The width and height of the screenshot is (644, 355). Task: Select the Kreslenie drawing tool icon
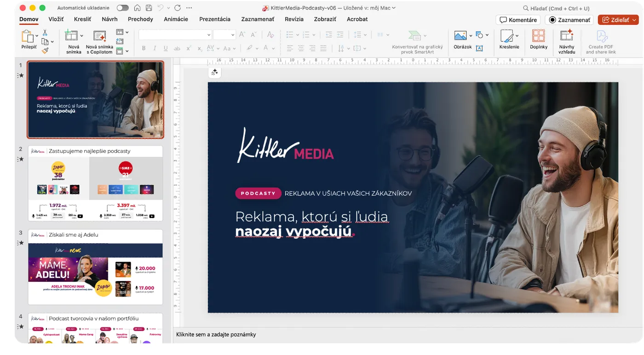tap(506, 36)
